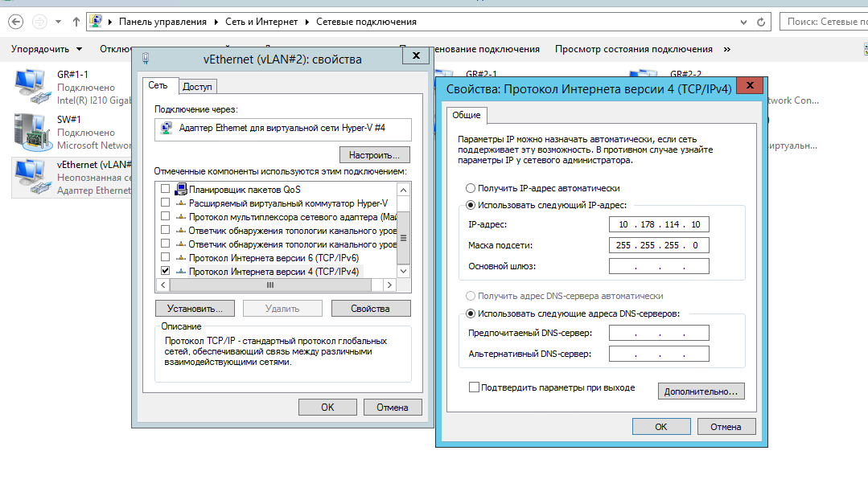Click the 'Основной шлюз' gateway field
The height and width of the screenshot is (504, 868).
tap(659, 266)
